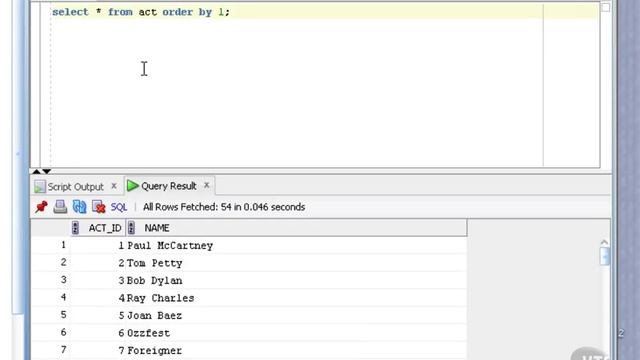Switch to the Script Output tab

tap(76, 187)
